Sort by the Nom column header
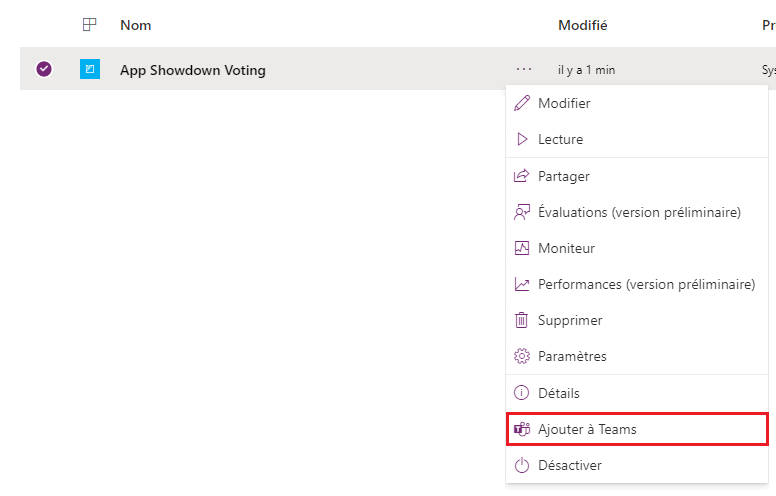The width and height of the screenshot is (776, 496). click(x=135, y=25)
